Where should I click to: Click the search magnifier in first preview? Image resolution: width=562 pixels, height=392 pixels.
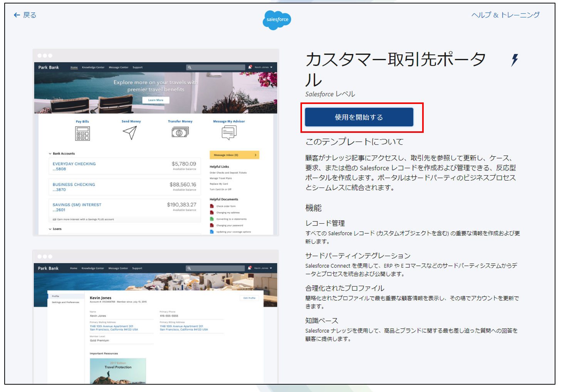190,67
